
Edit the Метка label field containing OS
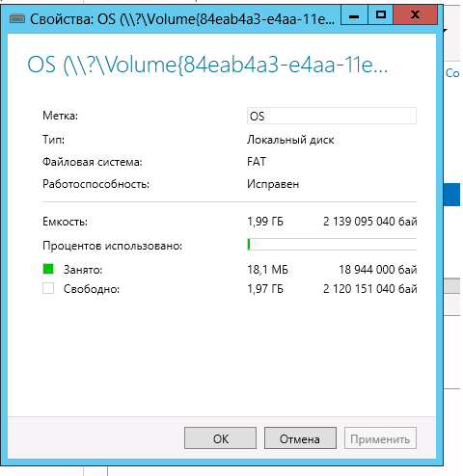[x=332, y=116]
